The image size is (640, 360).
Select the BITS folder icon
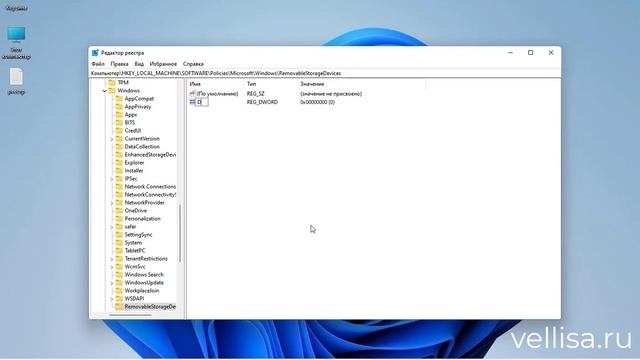coord(119,122)
